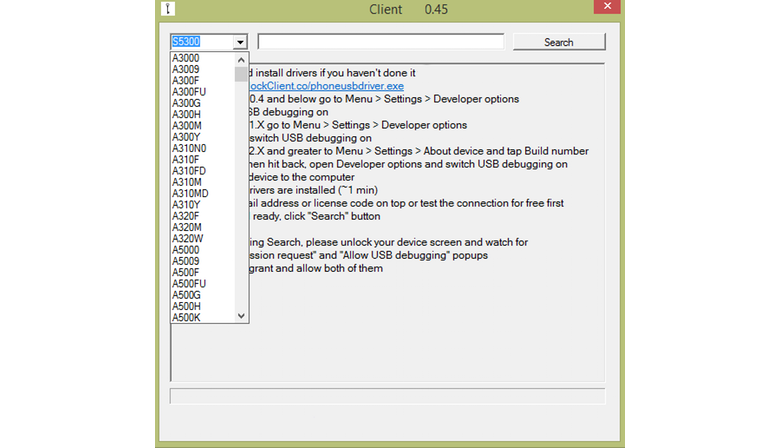Image resolution: width=780 pixels, height=448 pixels.
Task: Select model A300FU from the list
Action: [189, 92]
